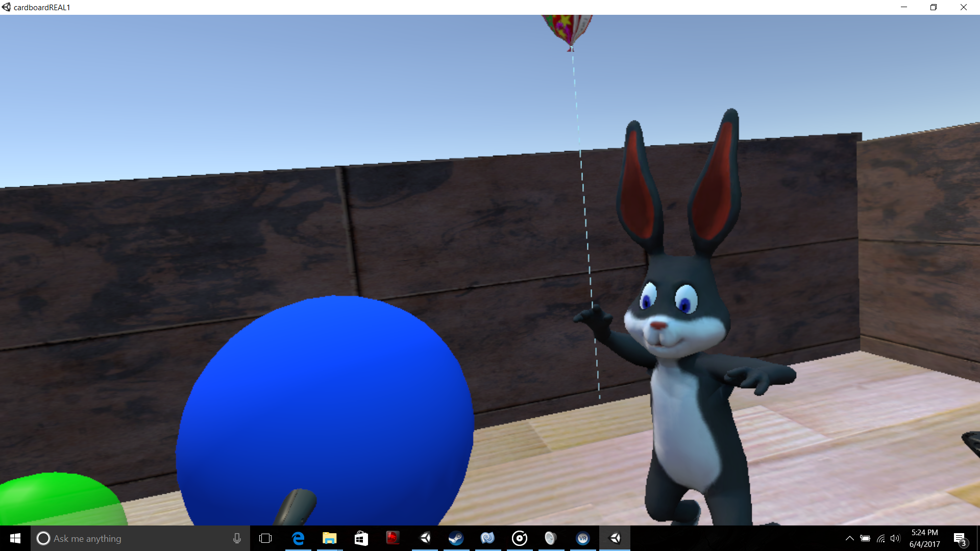Image resolution: width=980 pixels, height=551 pixels.
Task: Click the battery status tray icon
Action: click(x=865, y=538)
